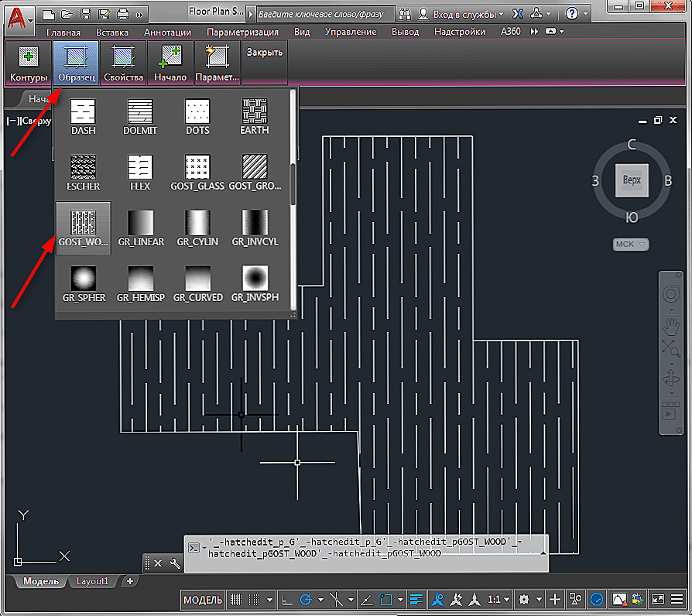Click the Zoom extents navigation tool
Screen dimensions: 692x616
click(670, 348)
